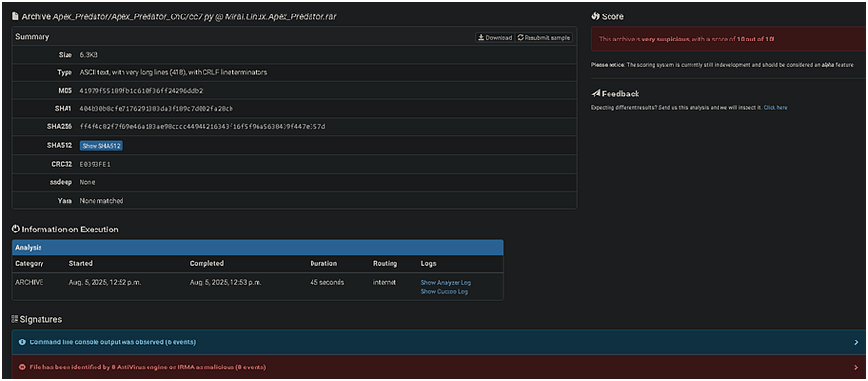Click the Completed time 12:53 p.m.
868x381 pixels.
click(226, 283)
